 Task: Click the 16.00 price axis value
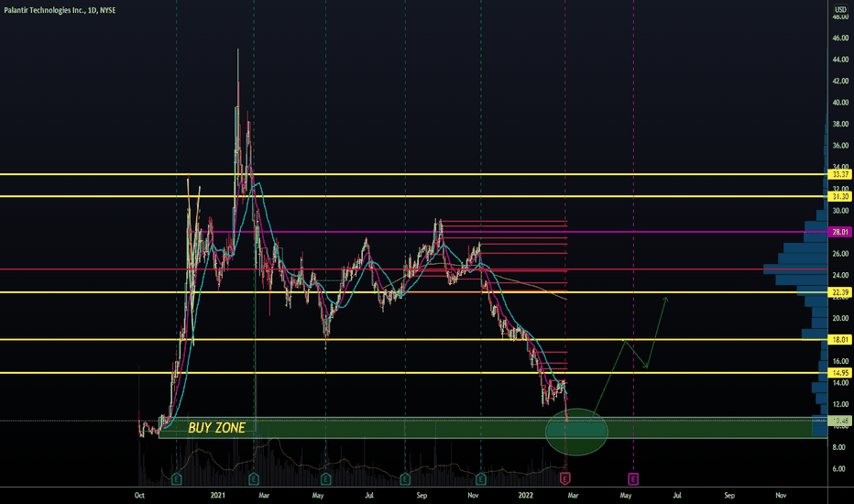point(840,361)
